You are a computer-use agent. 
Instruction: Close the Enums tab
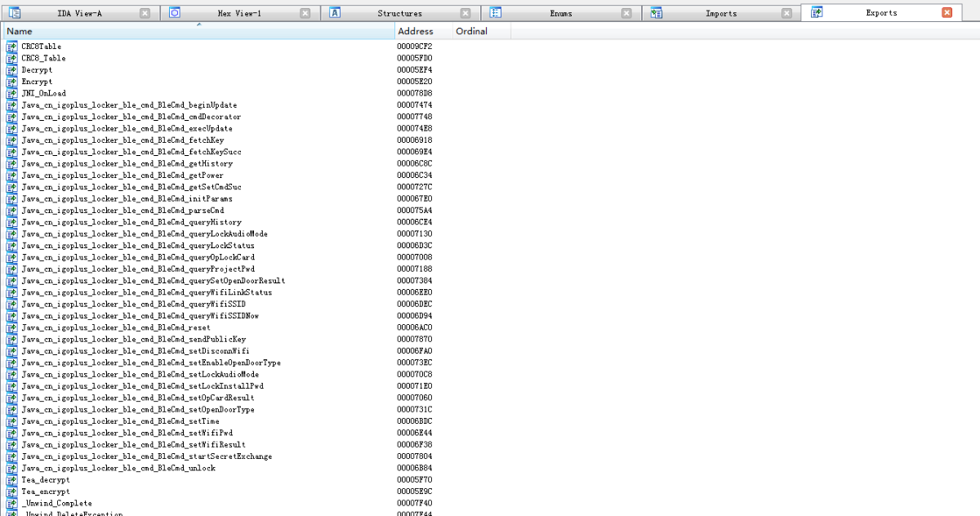[626, 13]
